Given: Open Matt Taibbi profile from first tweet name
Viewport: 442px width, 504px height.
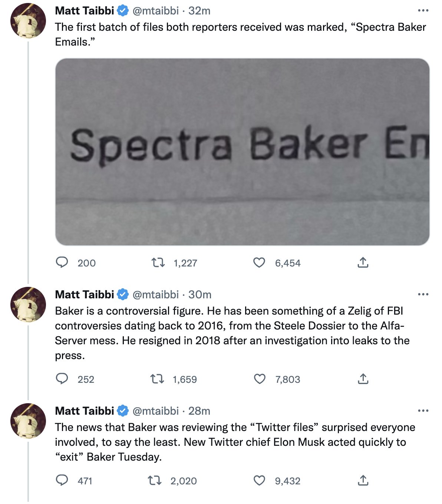Looking at the screenshot, I should 85,11.
